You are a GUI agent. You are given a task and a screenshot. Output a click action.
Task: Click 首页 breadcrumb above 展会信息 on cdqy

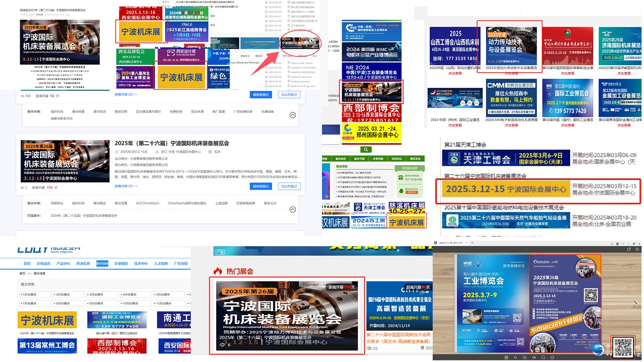pyautogui.click(x=23, y=274)
